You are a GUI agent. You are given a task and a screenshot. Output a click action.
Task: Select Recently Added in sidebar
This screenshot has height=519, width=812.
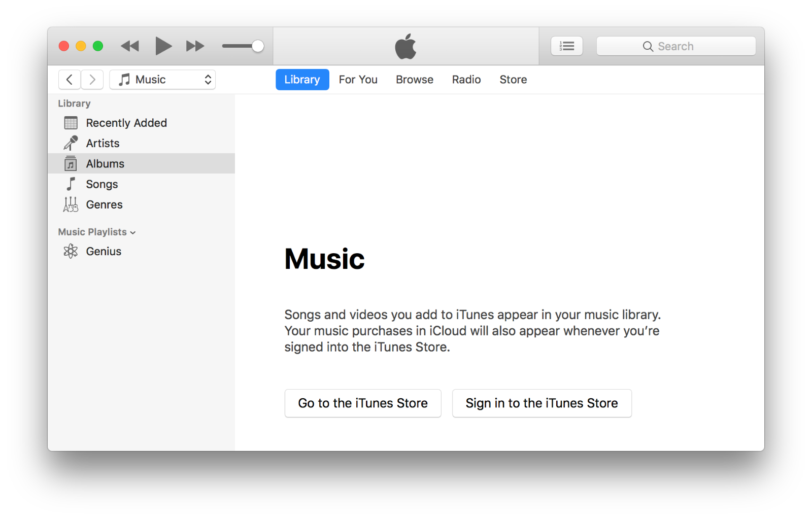click(141, 123)
